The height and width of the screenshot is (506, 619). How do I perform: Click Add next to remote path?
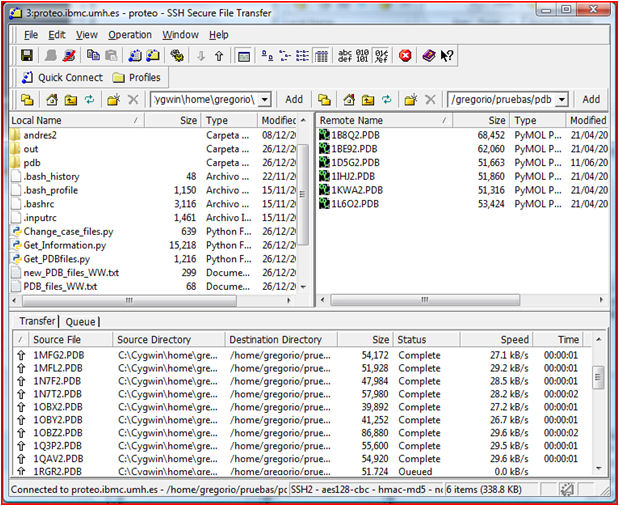(x=591, y=99)
